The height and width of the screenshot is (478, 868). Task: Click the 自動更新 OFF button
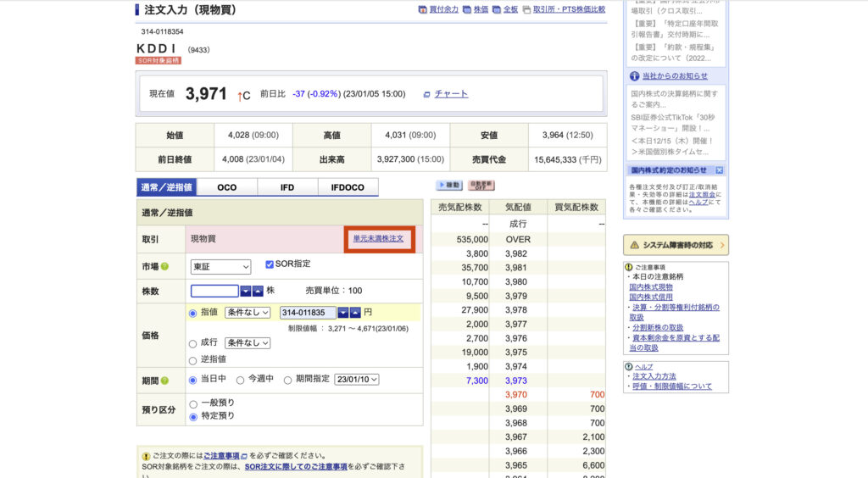[481, 186]
